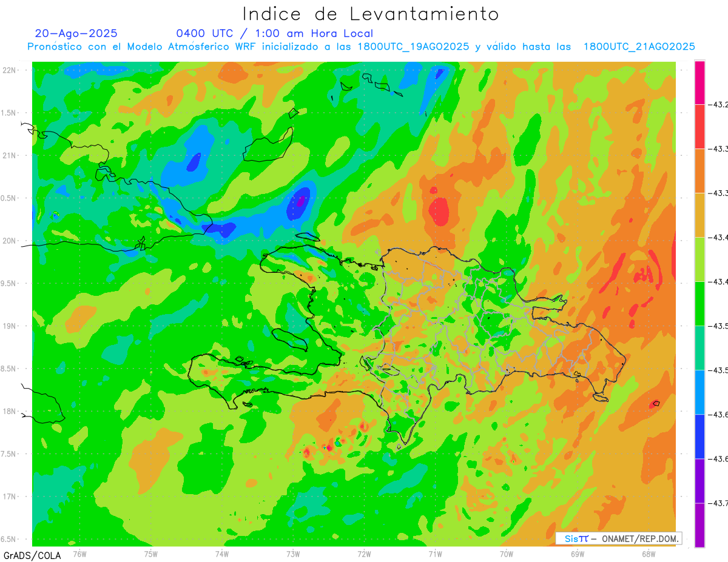
Task: Click the '69W' longitude label
Action: pyautogui.click(x=578, y=554)
